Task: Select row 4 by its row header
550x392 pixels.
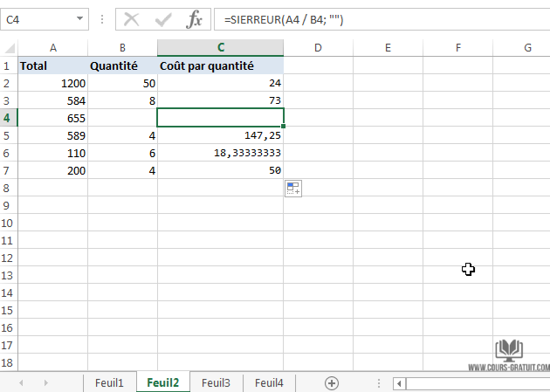Action: 9,118
